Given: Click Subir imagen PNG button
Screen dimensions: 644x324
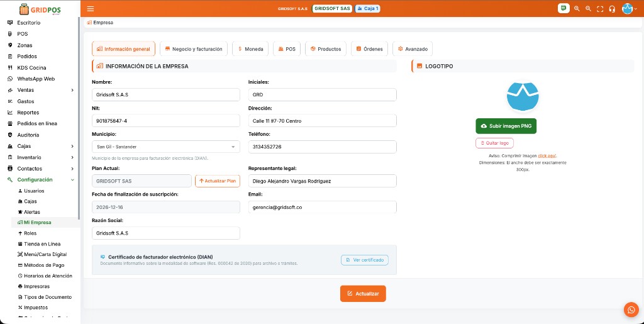Looking at the screenshot, I should click(x=506, y=126).
